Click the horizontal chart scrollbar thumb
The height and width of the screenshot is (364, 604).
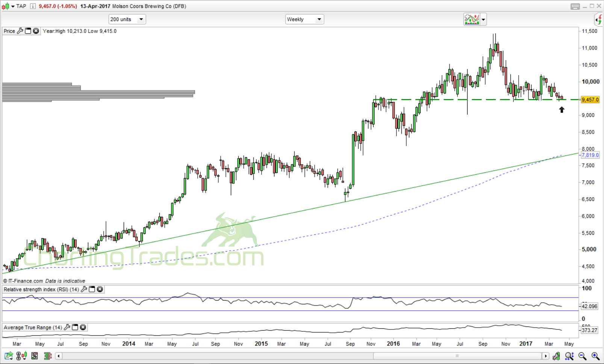(457, 356)
